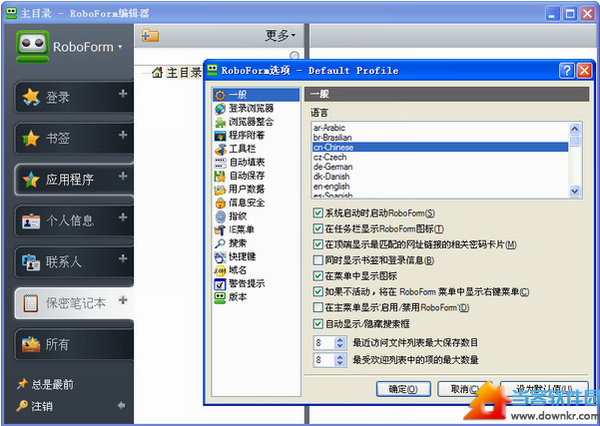Click the 工具栏 category icon
This screenshot has width=600, height=426.
click(x=220, y=149)
